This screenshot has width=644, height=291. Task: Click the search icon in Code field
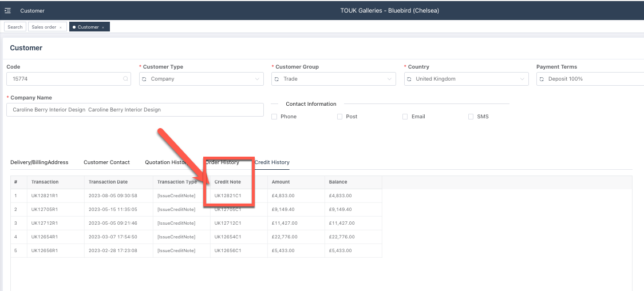(x=125, y=79)
